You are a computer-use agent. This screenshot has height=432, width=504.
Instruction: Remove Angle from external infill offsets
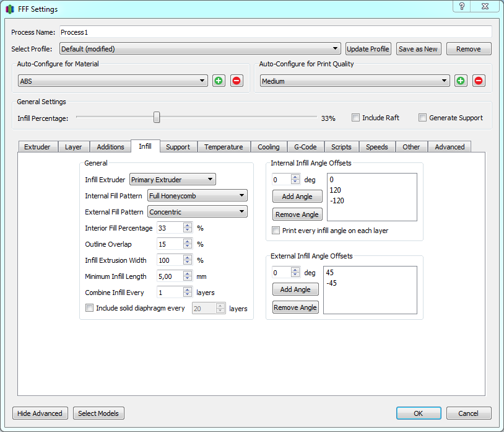295,307
